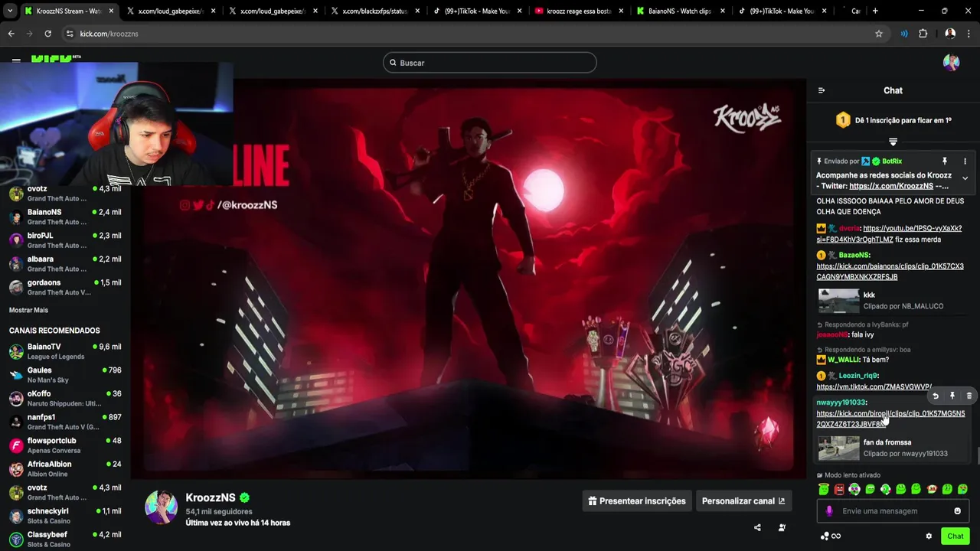The height and width of the screenshot is (551, 980).
Task: Open a new browser tab with plus button
Action: click(875, 11)
